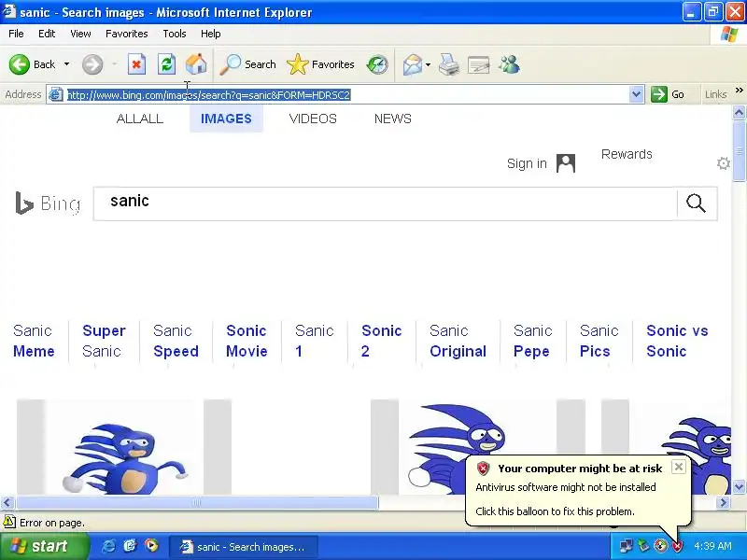Click the horizontal scrollbar left arrow
This screenshot has height=560, width=747.
[7, 502]
